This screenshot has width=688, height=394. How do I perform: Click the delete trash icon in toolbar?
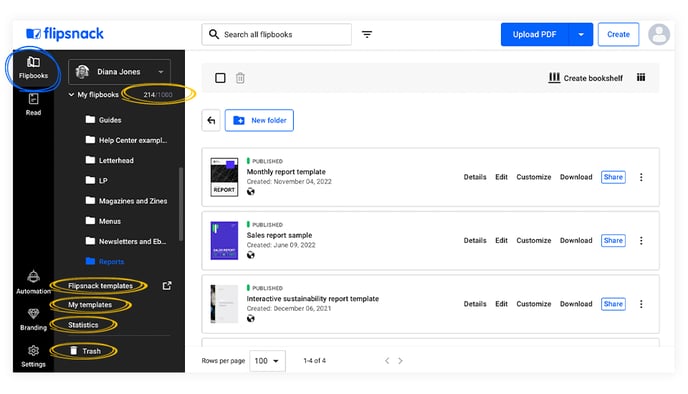click(x=240, y=78)
